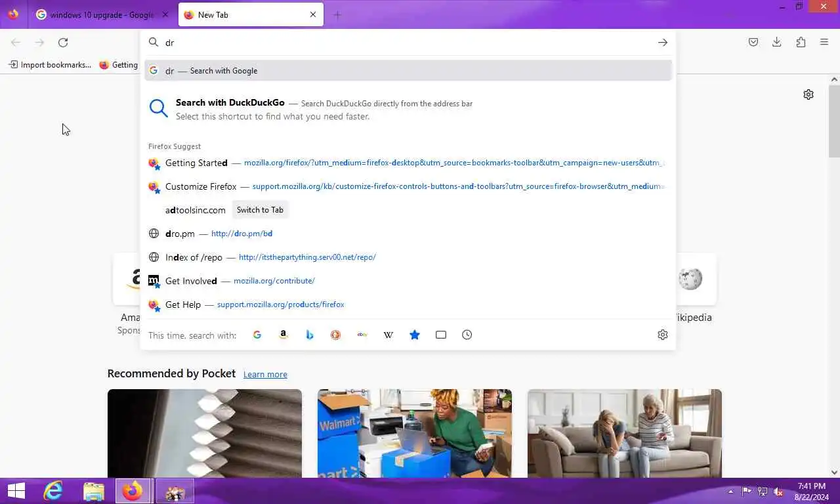Open Pocket story with two women on couch

click(625, 433)
